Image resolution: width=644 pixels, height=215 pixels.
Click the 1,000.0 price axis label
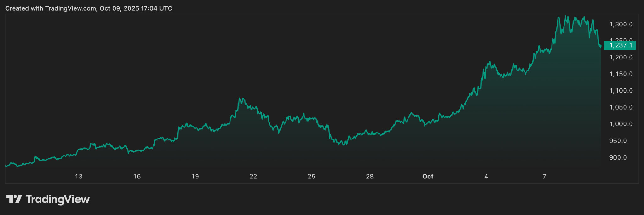coord(621,124)
